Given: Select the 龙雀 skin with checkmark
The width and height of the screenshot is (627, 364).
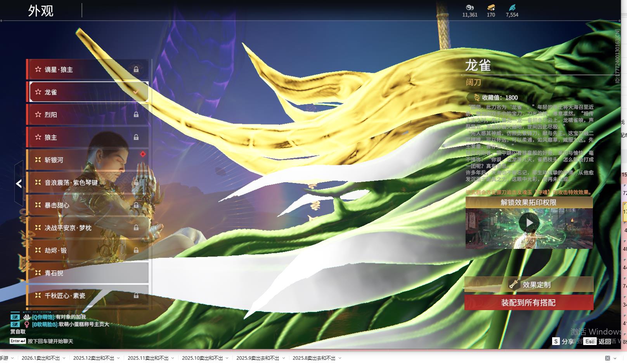Looking at the screenshot, I should (x=89, y=92).
